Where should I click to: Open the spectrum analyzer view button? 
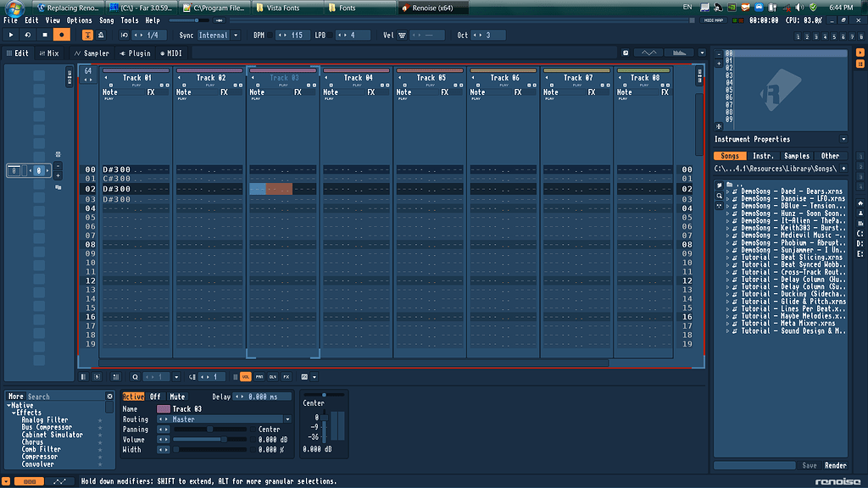(x=679, y=53)
